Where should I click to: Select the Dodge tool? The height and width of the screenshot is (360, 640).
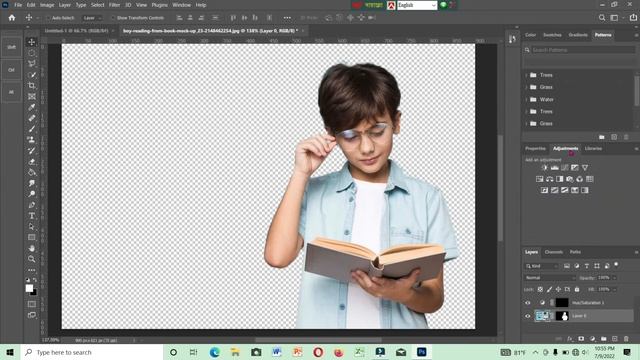click(31, 194)
